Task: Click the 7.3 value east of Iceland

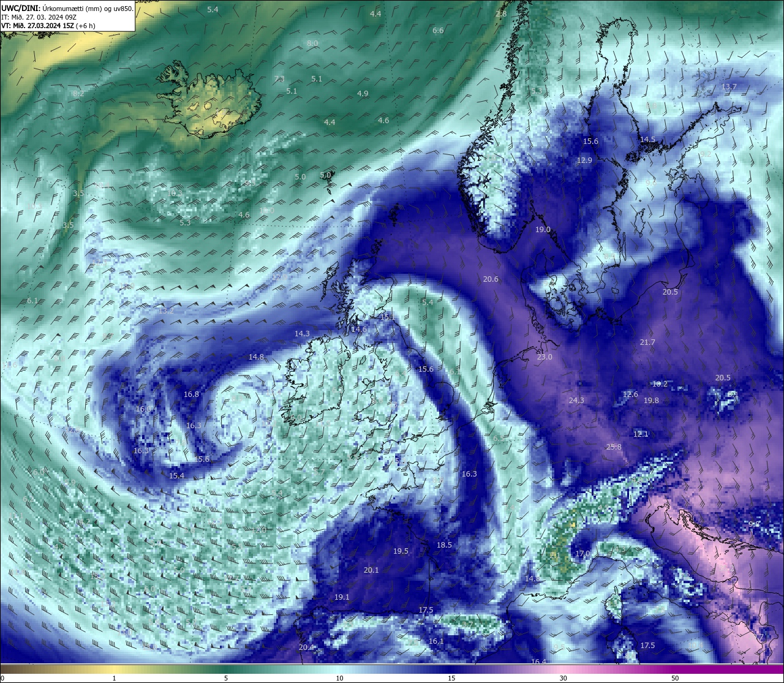Action: point(279,78)
